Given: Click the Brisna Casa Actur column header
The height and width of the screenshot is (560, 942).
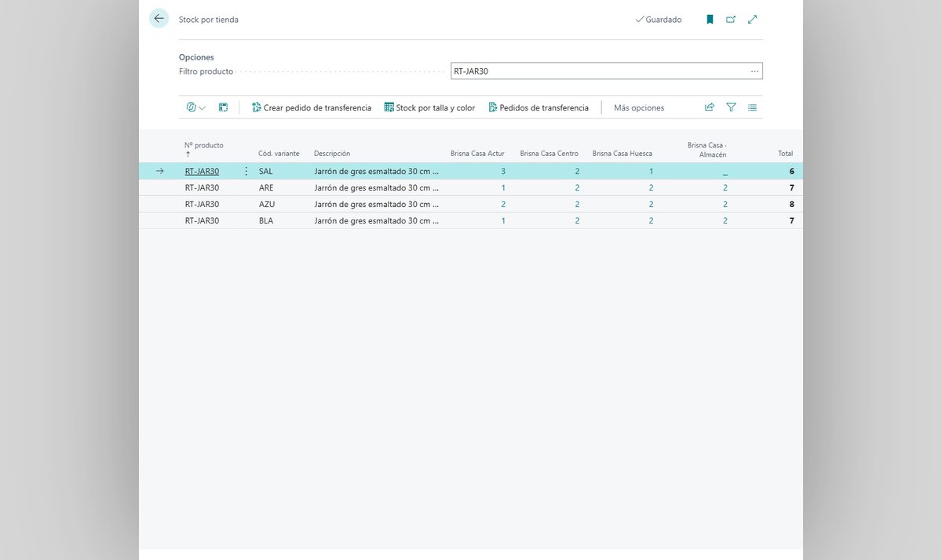Looking at the screenshot, I should pyautogui.click(x=477, y=154).
